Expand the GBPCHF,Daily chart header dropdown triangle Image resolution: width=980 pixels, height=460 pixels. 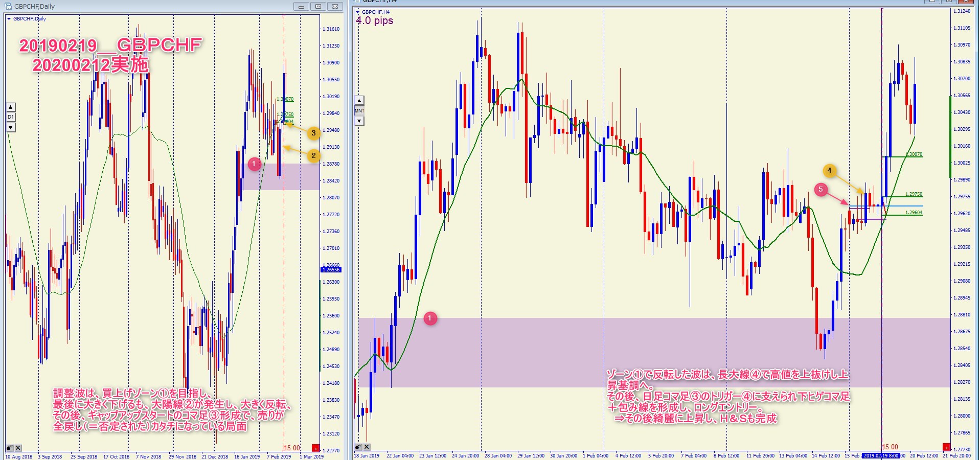(9, 19)
